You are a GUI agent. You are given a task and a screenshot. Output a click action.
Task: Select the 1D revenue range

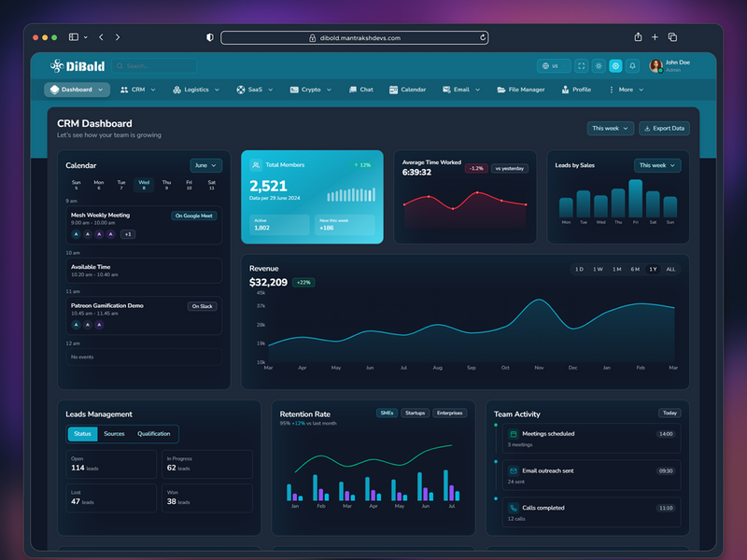[x=579, y=270]
